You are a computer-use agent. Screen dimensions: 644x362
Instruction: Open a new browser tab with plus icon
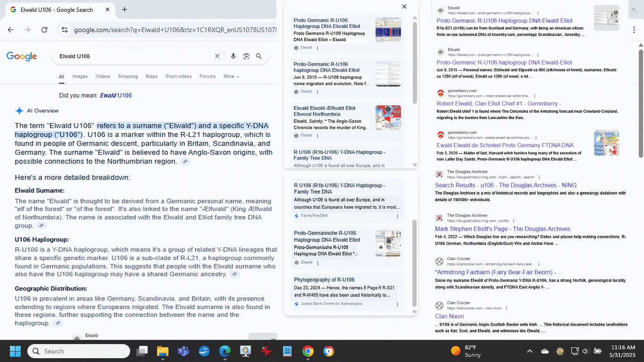[x=125, y=9]
